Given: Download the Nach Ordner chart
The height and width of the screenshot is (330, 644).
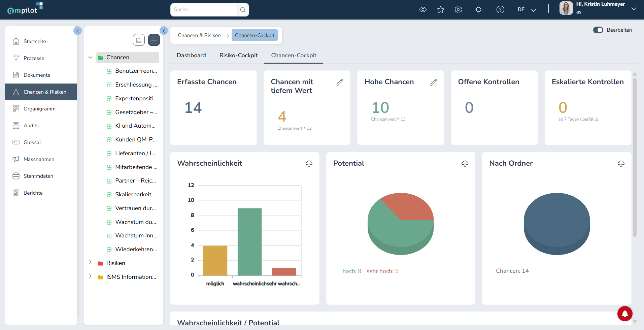Looking at the screenshot, I should tap(621, 164).
